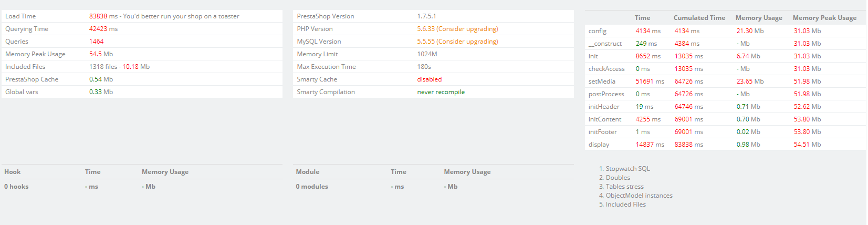Click the initContent row label
The width and height of the screenshot is (868, 225).
click(604, 119)
